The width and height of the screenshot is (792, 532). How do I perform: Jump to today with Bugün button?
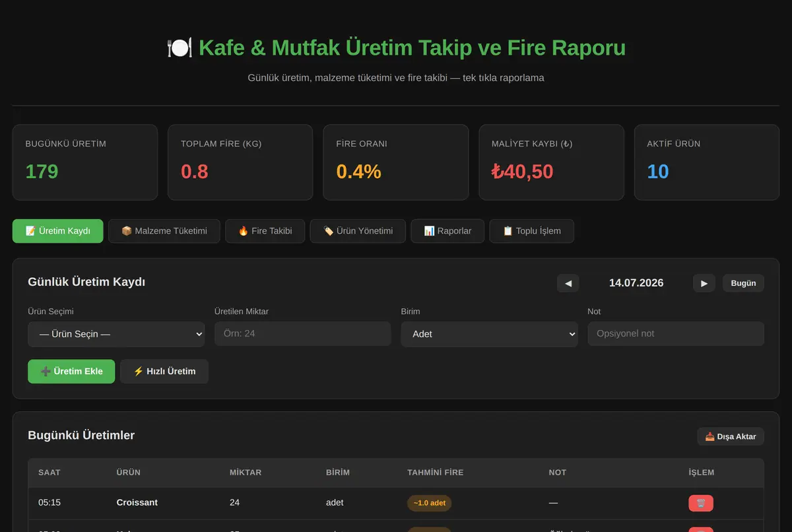pyautogui.click(x=743, y=283)
